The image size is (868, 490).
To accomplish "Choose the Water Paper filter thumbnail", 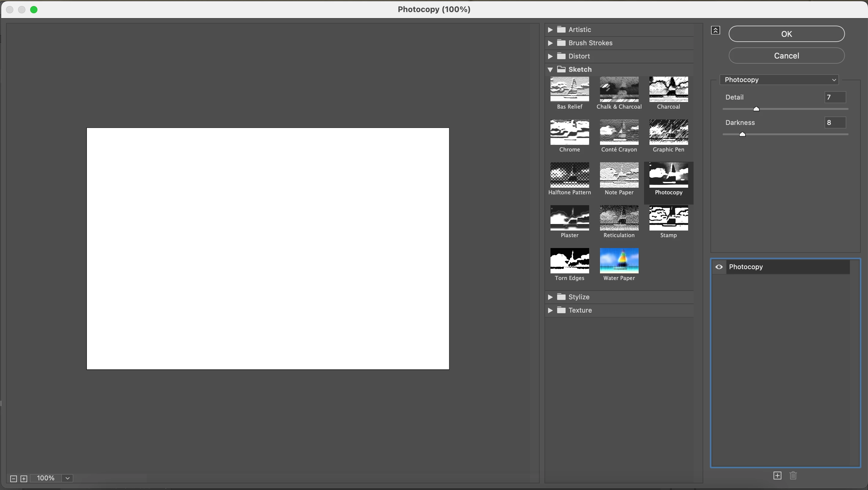I will pos(619,261).
